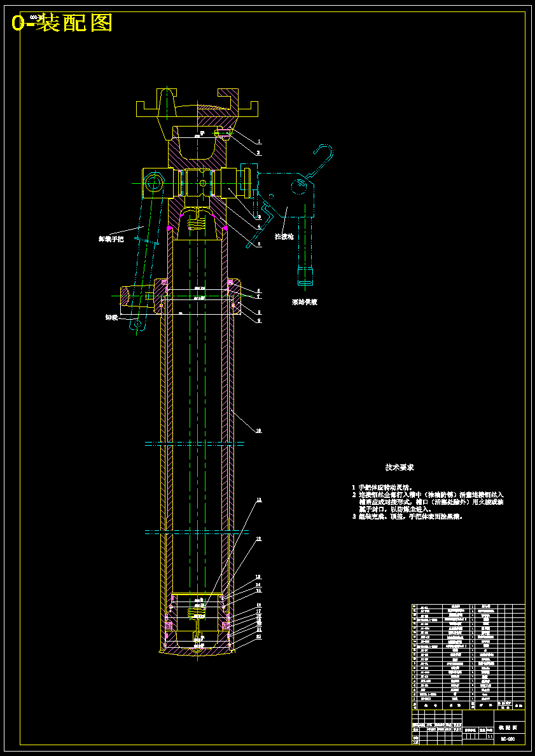Click part callout number 9
The height and width of the screenshot is (756, 535).
258,320
